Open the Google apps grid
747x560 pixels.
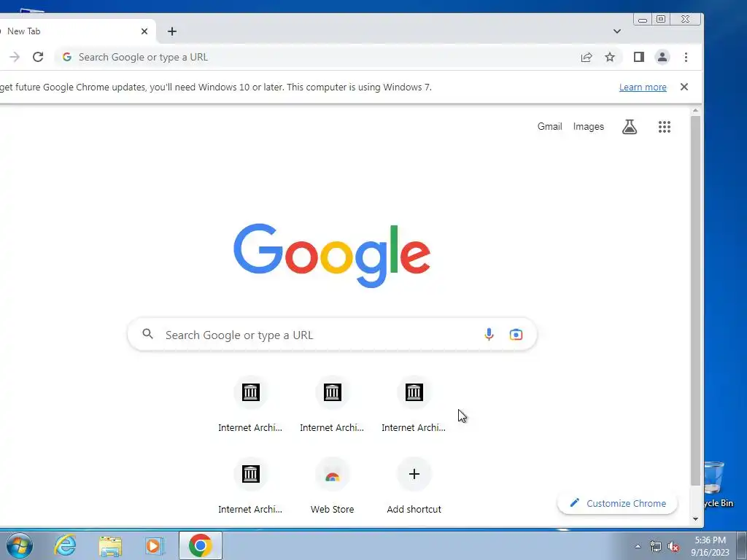pos(665,127)
